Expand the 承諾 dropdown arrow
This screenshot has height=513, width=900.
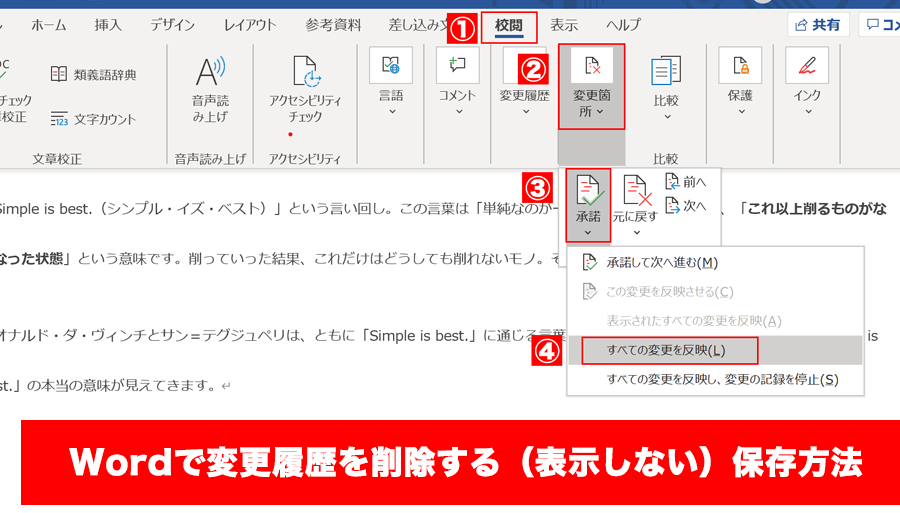point(588,233)
